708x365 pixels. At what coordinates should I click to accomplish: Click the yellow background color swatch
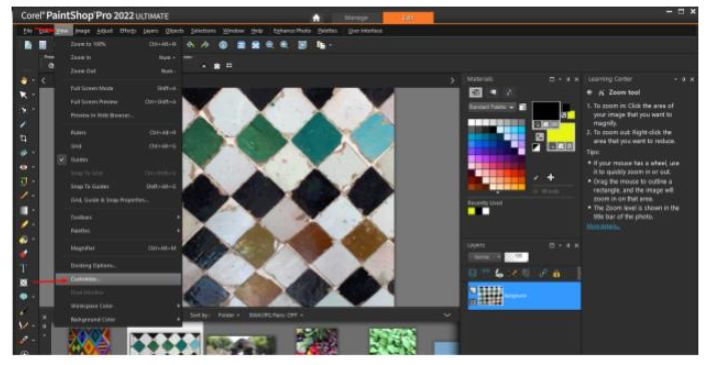[x=561, y=133]
